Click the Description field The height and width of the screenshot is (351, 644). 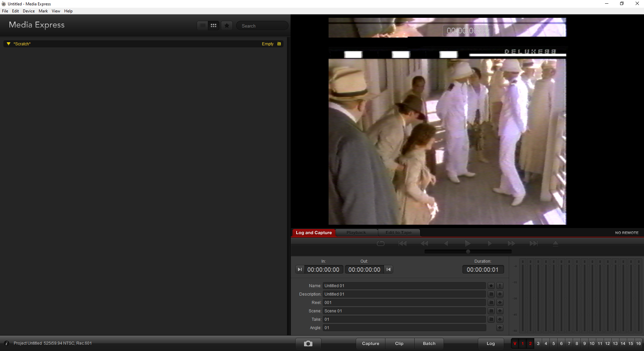[404, 294]
